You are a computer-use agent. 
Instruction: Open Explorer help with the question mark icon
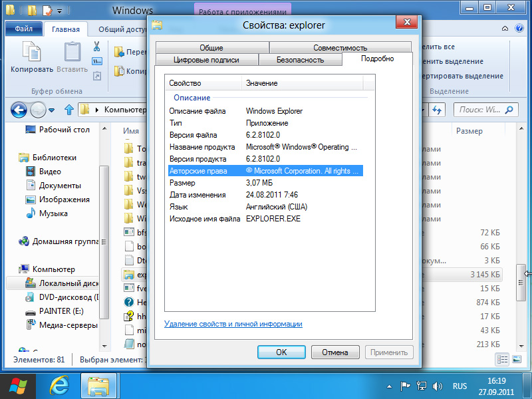pos(519,28)
